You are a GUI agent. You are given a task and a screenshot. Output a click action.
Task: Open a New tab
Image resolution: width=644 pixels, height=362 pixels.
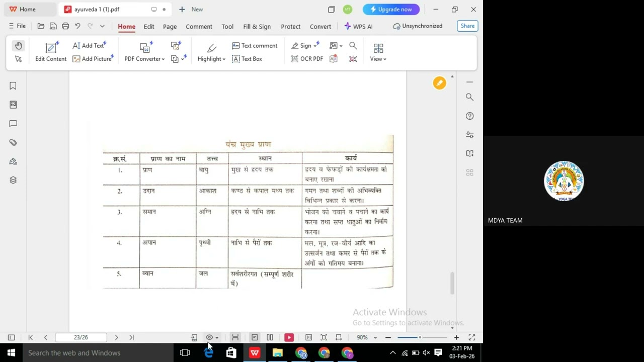191,9
